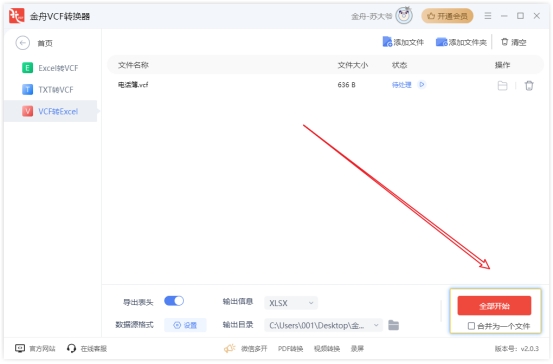Open the Excel转VCF sidebar item
The height and width of the screenshot is (364, 553).
50,68
